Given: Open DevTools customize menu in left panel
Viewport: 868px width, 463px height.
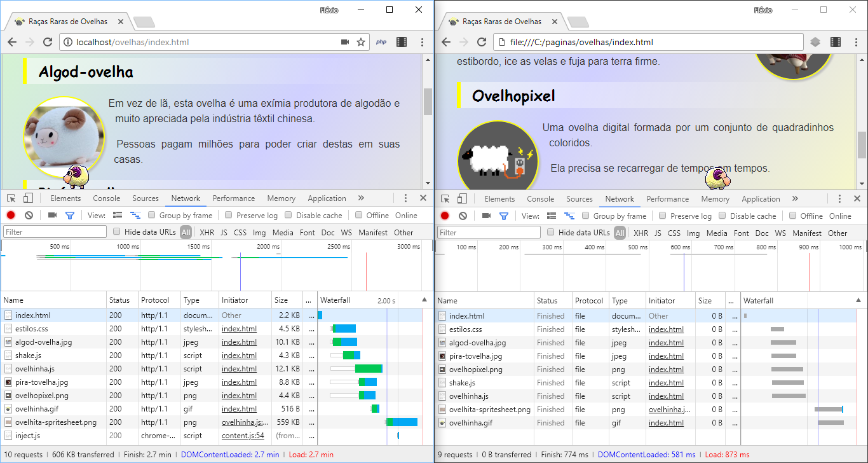Looking at the screenshot, I should point(405,198).
